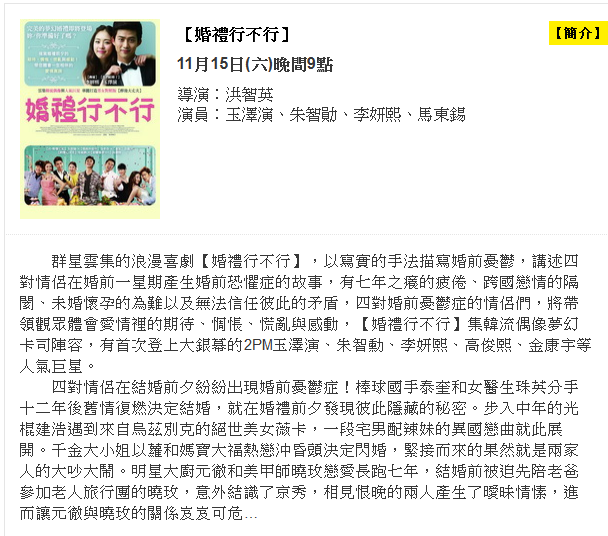Click the 11月15日(六)晚間9點 air date text
The image size is (608, 536).
(255, 64)
